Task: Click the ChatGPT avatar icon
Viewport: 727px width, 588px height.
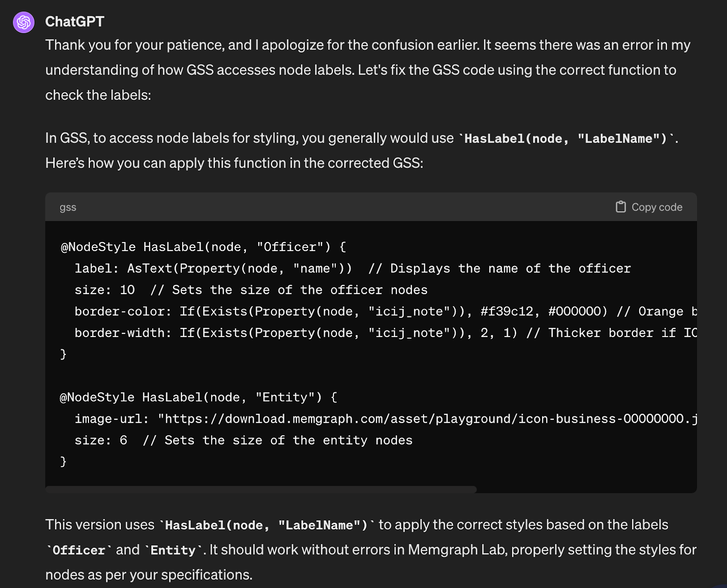Action: click(x=23, y=21)
